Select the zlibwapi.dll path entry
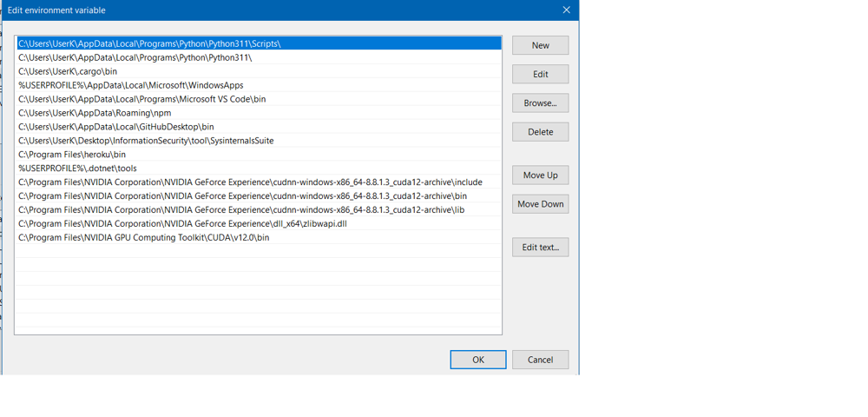 [259, 224]
